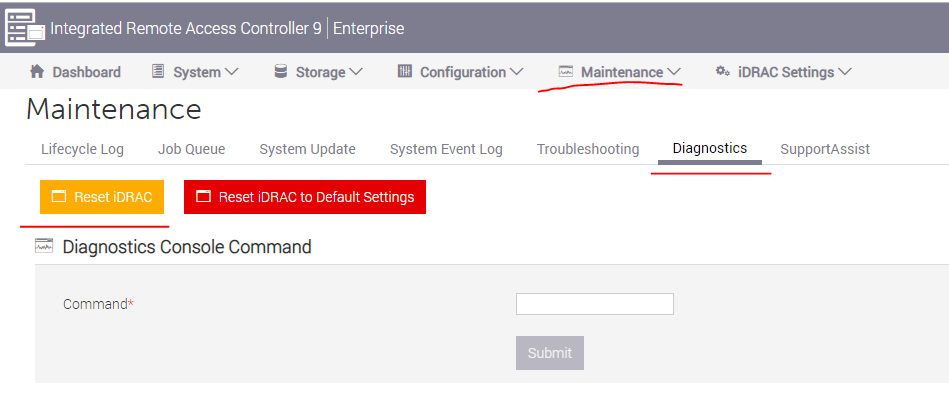The height and width of the screenshot is (408, 949).
Task: Switch to the Job Queue tab
Action: [191, 149]
